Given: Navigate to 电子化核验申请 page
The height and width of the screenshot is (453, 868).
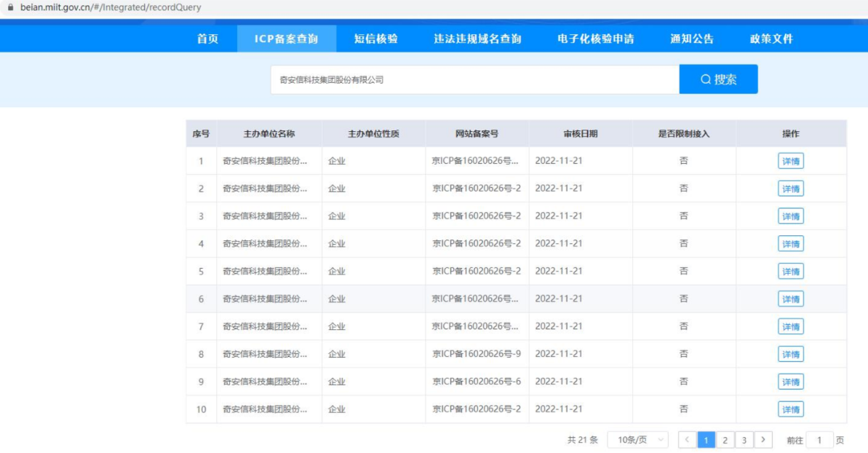Looking at the screenshot, I should (x=595, y=39).
